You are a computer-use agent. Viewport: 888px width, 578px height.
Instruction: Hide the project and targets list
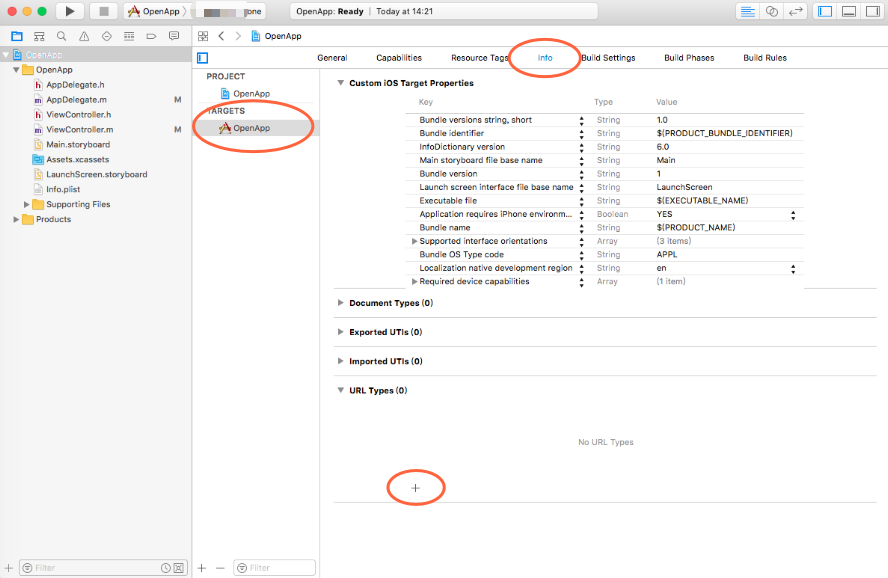203,58
